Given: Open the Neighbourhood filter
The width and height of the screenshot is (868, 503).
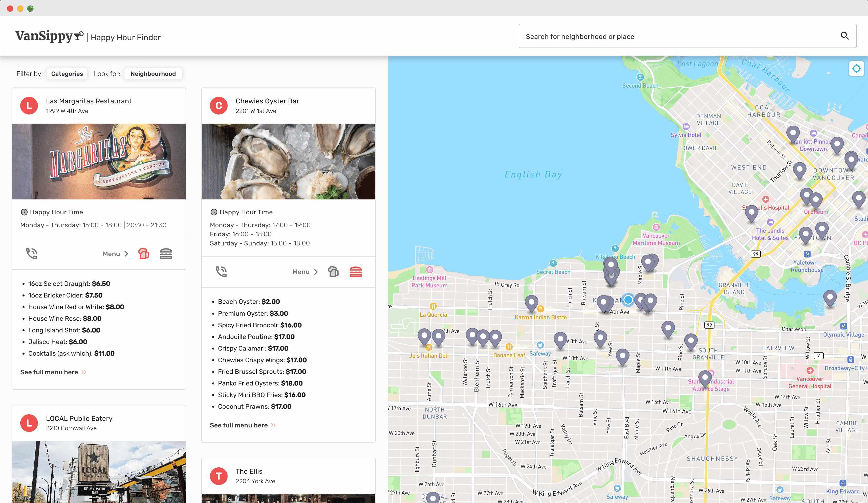Looking at the screenshot, I should pos(153,74).
